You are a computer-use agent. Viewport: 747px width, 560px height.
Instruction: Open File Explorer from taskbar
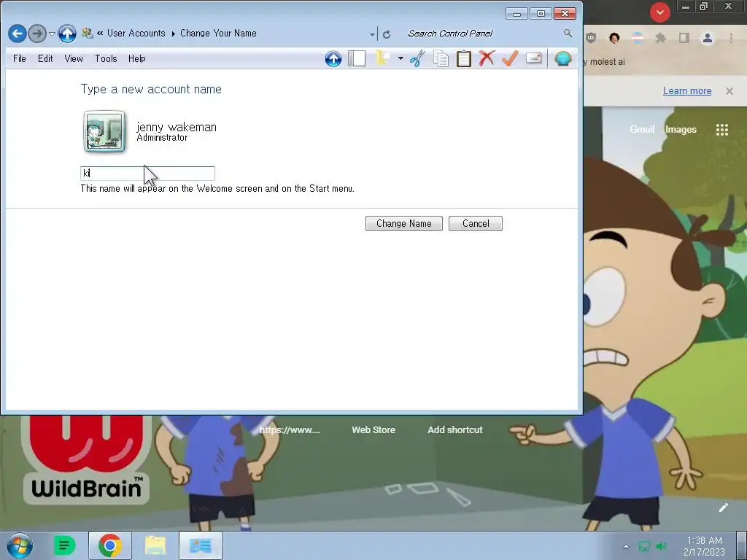click(x=155, y=545)
